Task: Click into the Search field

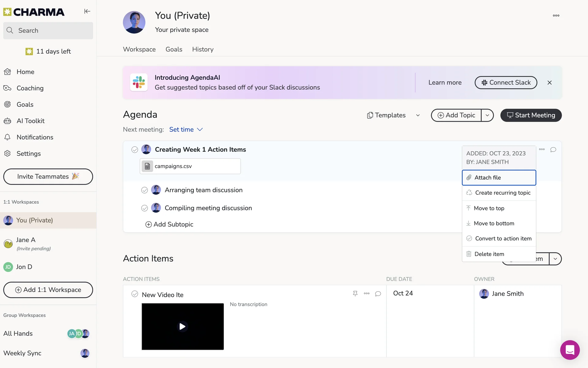Action: coord(48,31)
